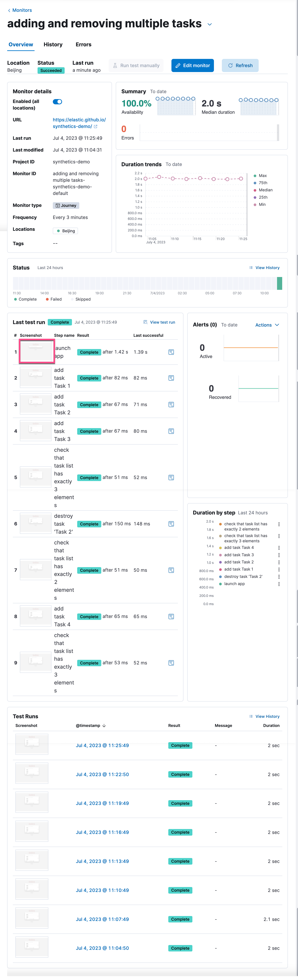Toggle Max series in Duration trends legend
Viewport: 298px width, 980px height.
point(262,176)
